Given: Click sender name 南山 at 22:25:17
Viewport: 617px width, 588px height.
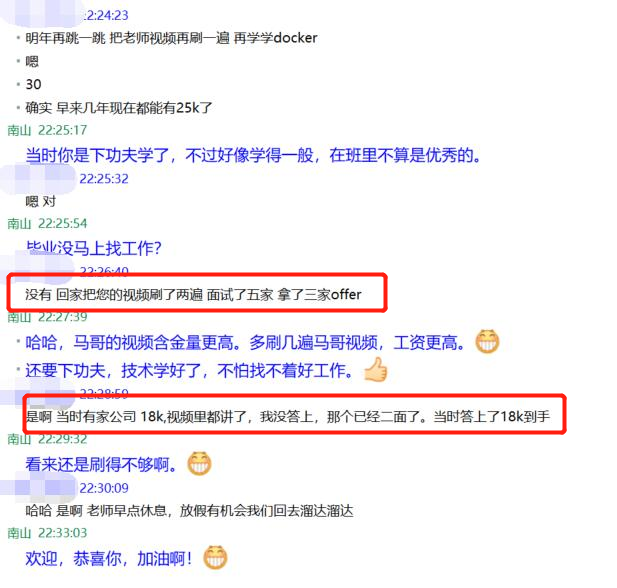Looking at the screenshot, I should click(x=19, y=130).
